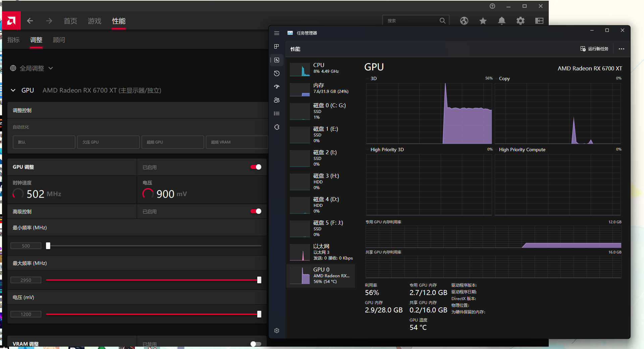This screenshot has width=644, height=349.
Task: Open Task Manager settings gear icon
Action: point(277,331)
